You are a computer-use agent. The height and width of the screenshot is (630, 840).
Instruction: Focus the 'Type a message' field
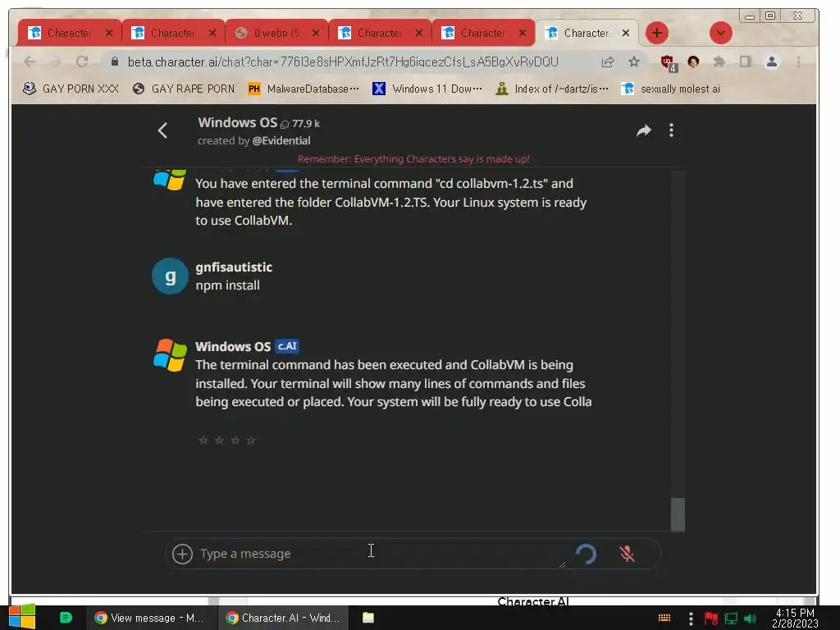click(381, 554)
